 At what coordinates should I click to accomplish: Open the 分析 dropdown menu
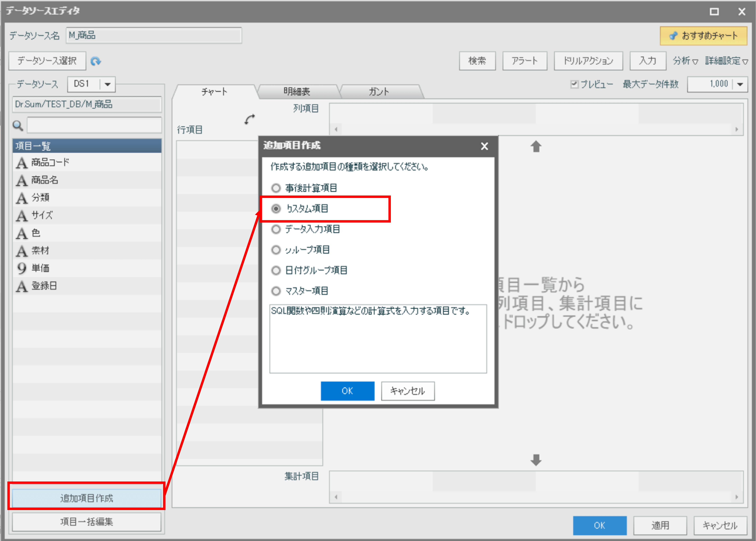685,61
